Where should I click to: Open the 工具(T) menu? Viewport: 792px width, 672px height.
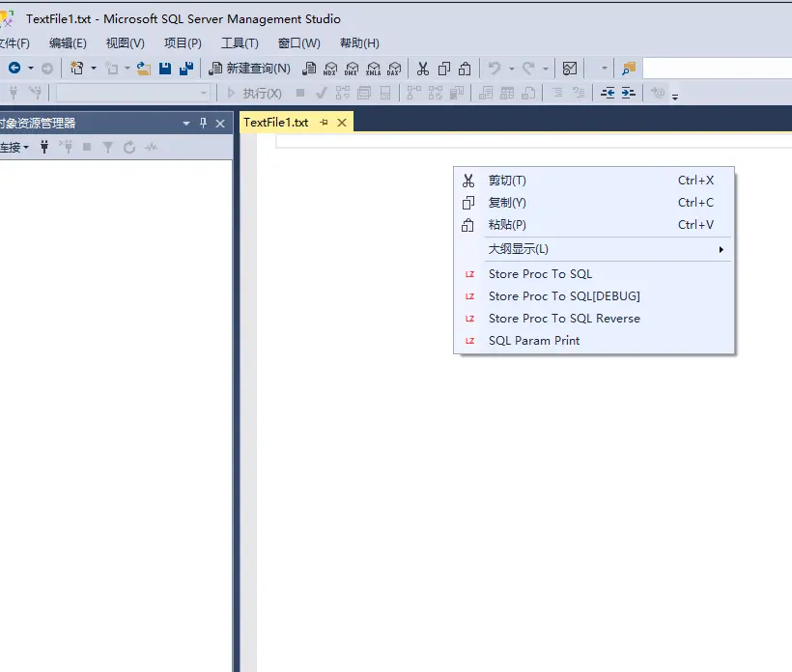[x=240, y=43]
